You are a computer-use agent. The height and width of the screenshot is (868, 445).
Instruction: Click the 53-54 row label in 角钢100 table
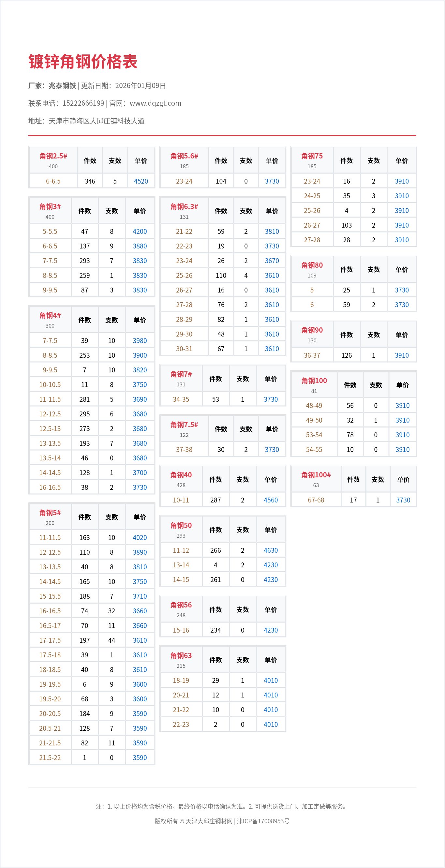tap(314, 435)
